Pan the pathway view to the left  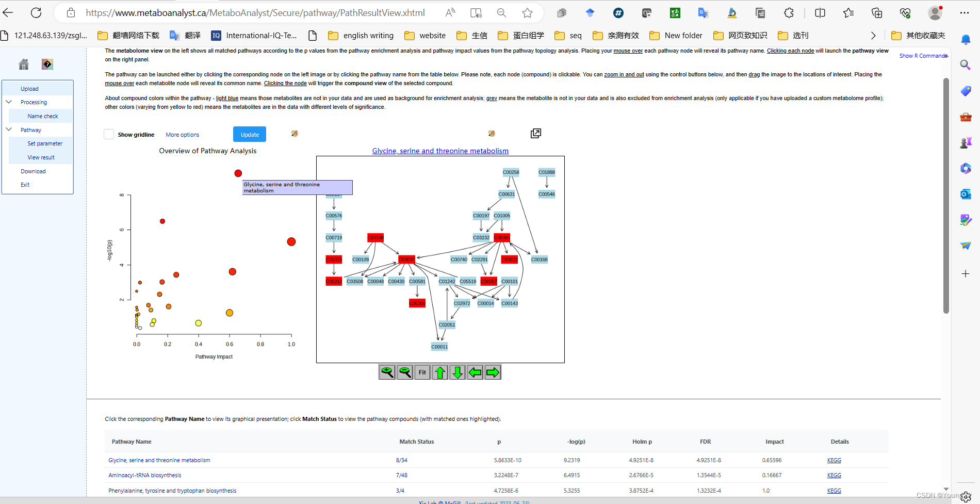475,372
